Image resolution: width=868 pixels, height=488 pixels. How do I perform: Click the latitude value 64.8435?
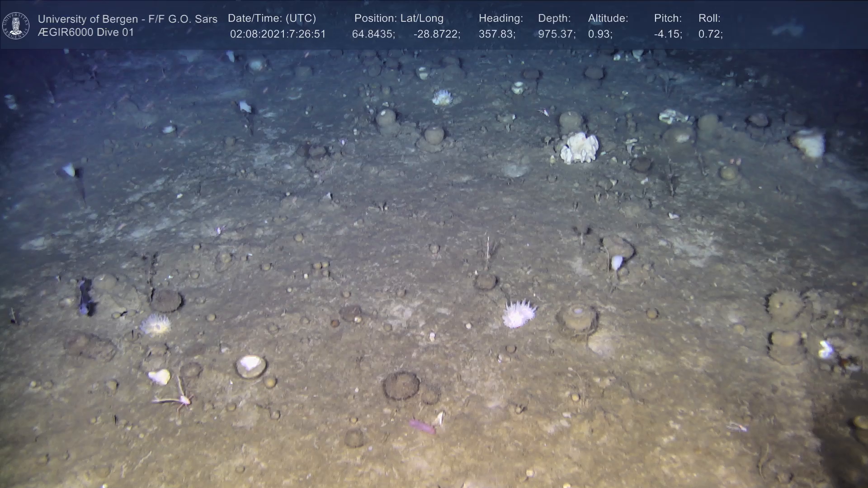[x=373, y=34]
